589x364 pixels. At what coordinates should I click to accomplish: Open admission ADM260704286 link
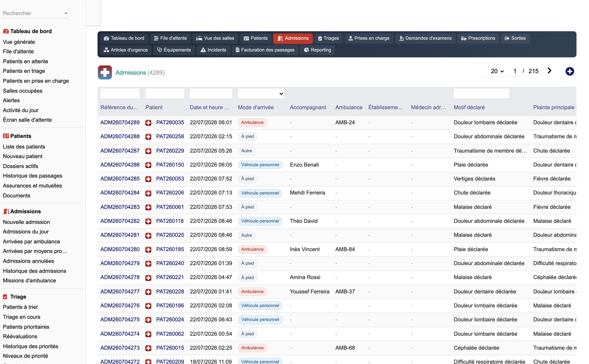click(120, 165)
